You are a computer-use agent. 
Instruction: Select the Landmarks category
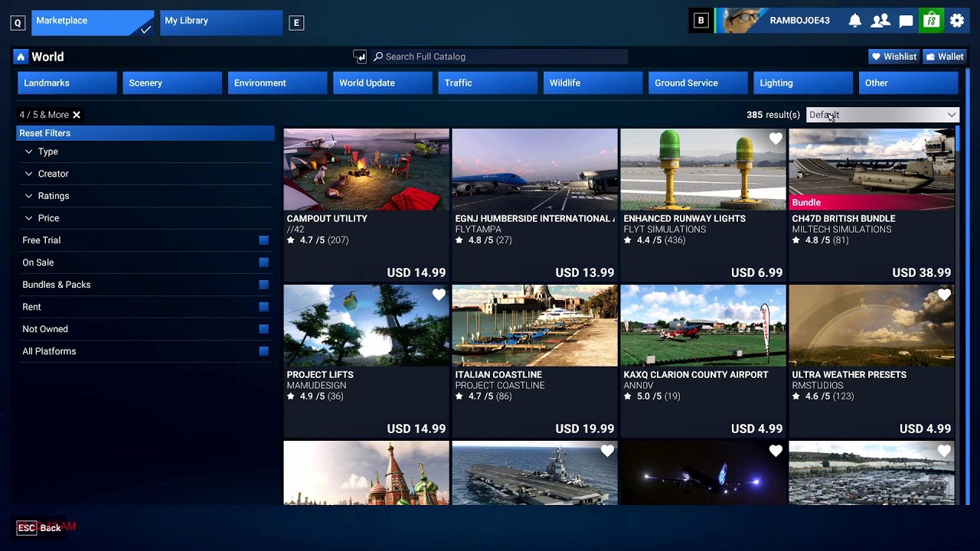click(67, 83)
